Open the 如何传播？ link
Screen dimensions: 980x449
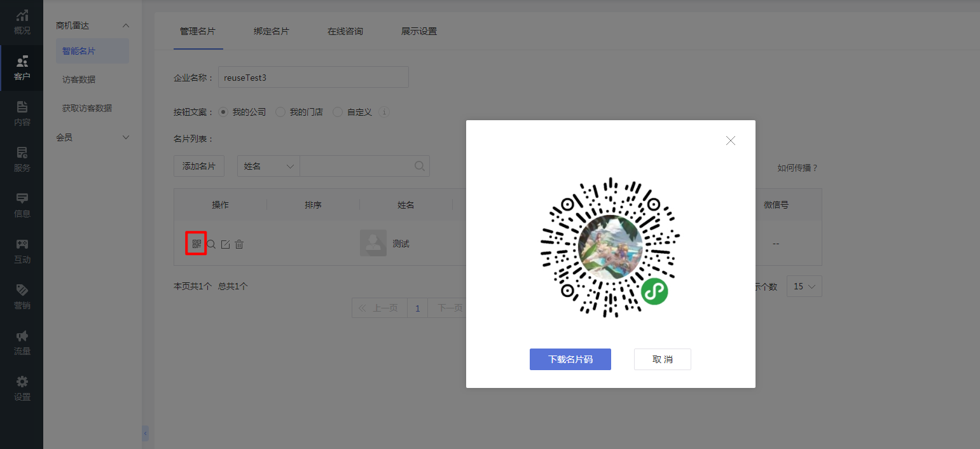(x=797, y=168)
